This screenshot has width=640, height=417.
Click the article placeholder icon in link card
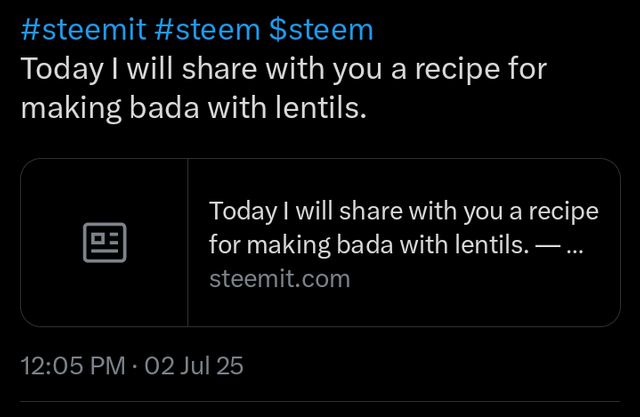104,242
